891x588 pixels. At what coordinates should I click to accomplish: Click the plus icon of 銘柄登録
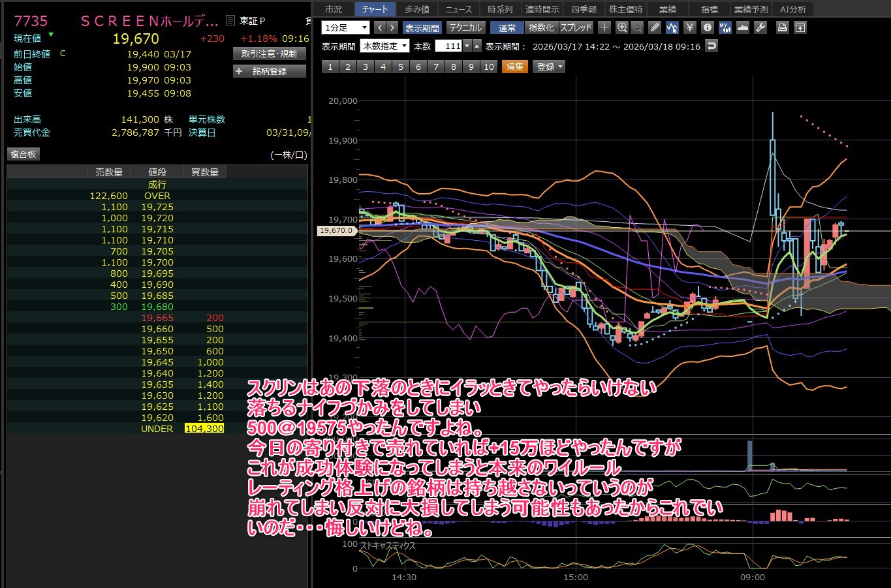(239, 71)
